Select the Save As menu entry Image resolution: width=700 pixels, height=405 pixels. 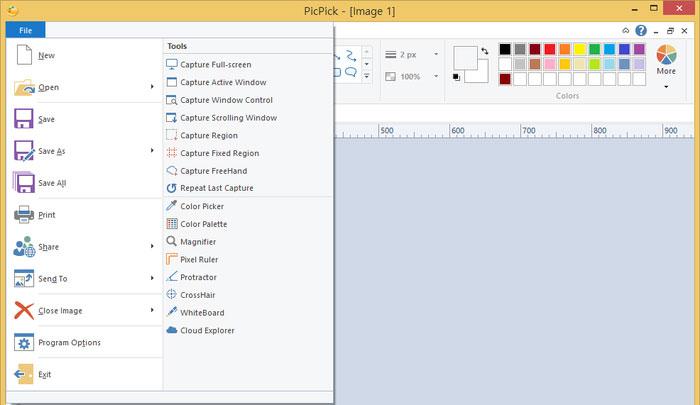click(x=84, y=151)
